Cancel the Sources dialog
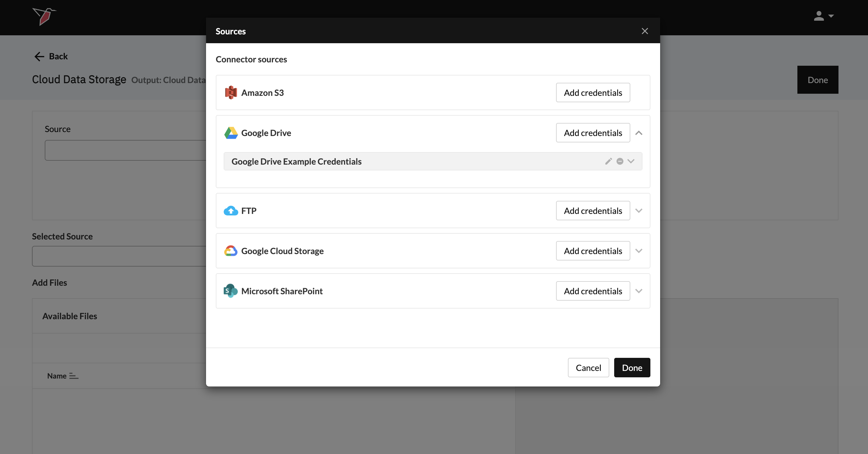The width and height of the screenshot is (868, 454). pyautogui.click(x=588, y=368)
